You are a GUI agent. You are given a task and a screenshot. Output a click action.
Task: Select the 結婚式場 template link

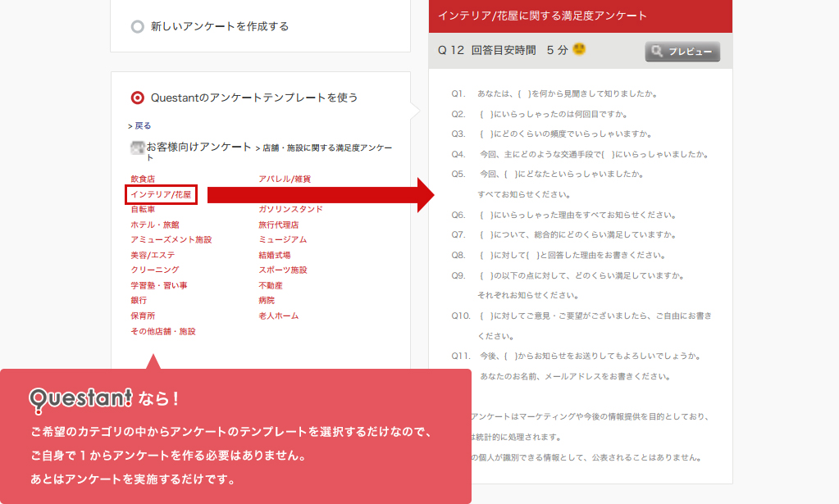point(275,256)
